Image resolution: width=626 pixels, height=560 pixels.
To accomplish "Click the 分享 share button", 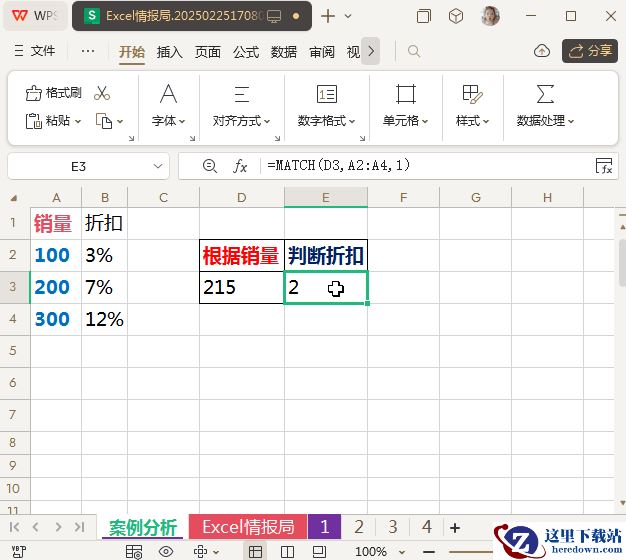I will point(590,51).
